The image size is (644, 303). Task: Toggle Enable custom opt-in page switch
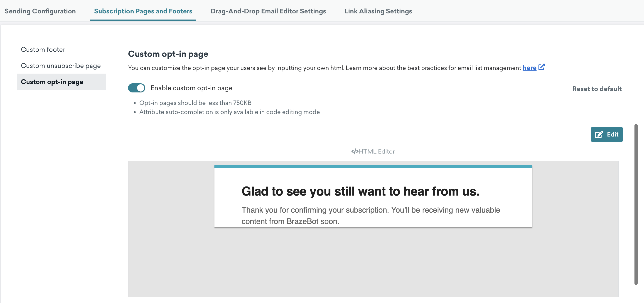pyautogui.click(x=137, y=88)
